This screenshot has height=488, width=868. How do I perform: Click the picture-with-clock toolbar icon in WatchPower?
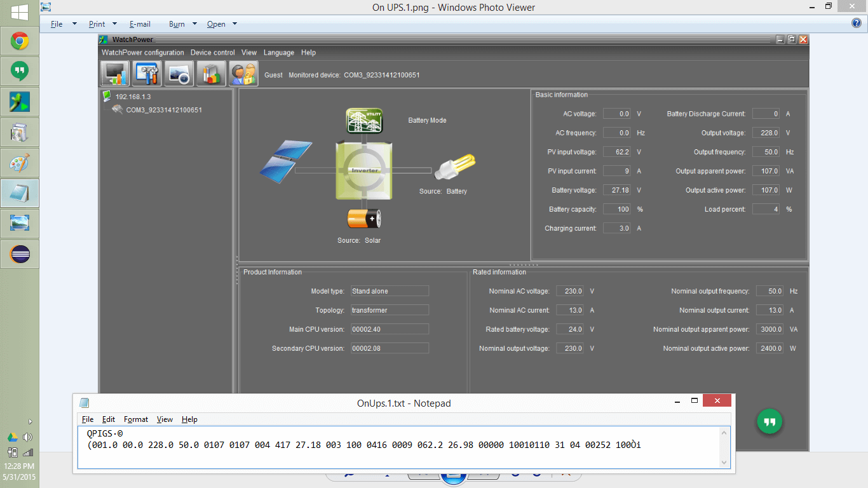pos(179,74)
